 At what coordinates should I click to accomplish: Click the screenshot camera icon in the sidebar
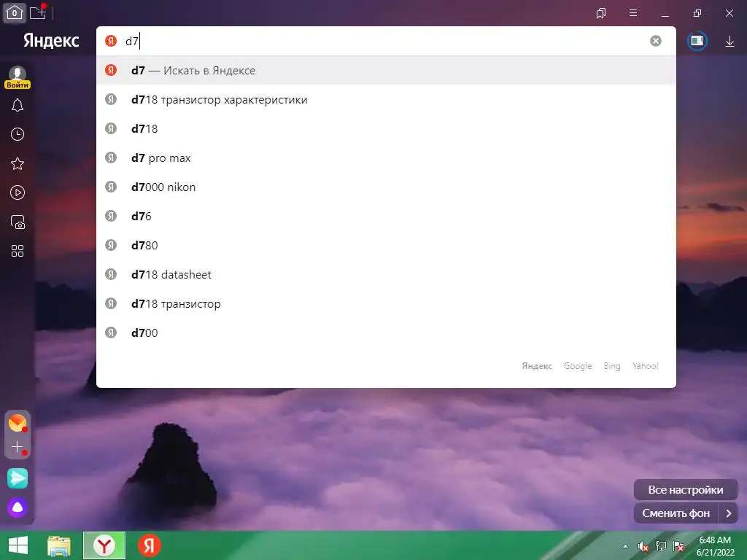(x=18, y=222)
